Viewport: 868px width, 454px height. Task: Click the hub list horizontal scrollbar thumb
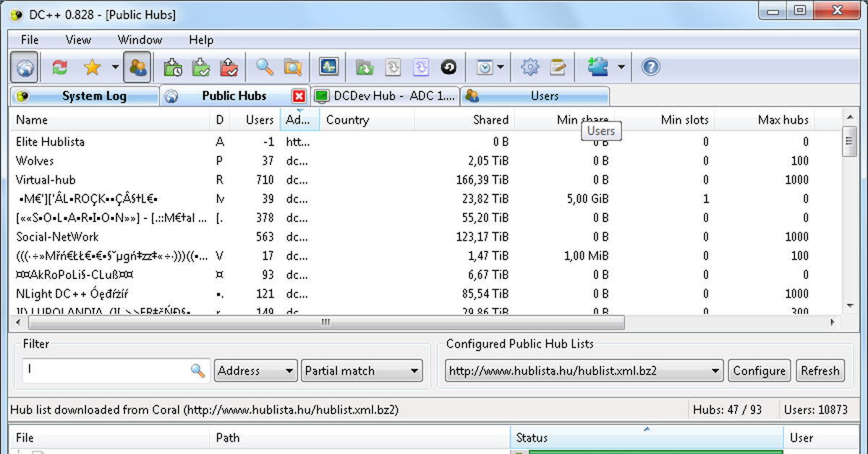click(x=325, y=322)
